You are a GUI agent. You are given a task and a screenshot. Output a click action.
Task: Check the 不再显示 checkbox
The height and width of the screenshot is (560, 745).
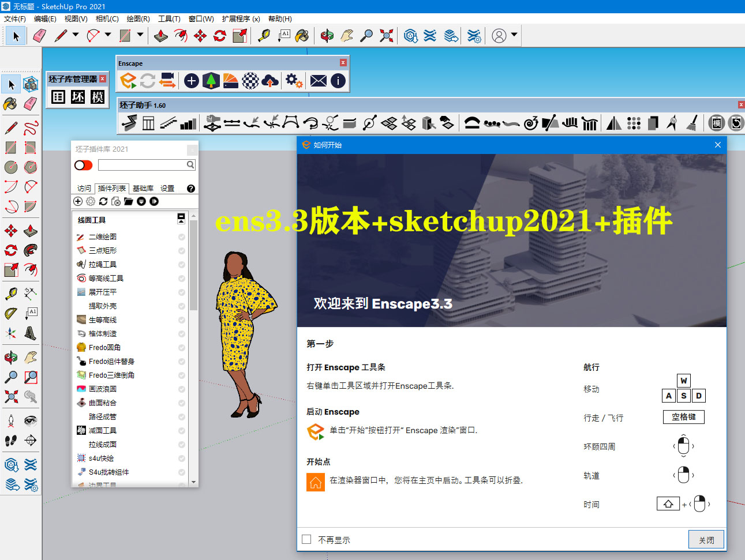click(306, 539)
